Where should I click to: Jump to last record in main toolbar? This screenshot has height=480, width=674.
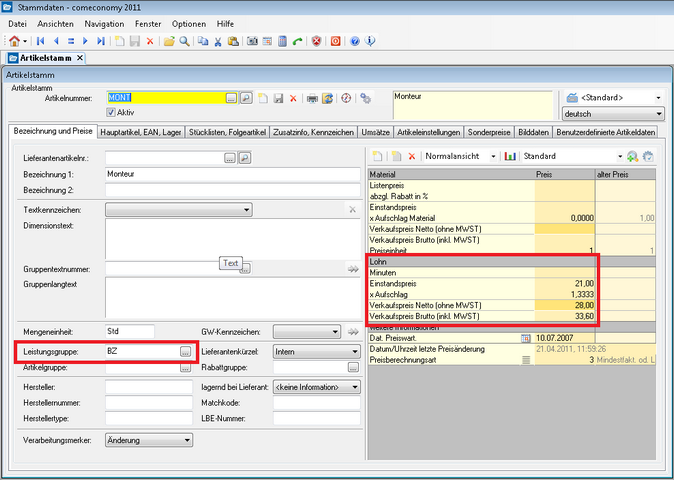point(101,41)
